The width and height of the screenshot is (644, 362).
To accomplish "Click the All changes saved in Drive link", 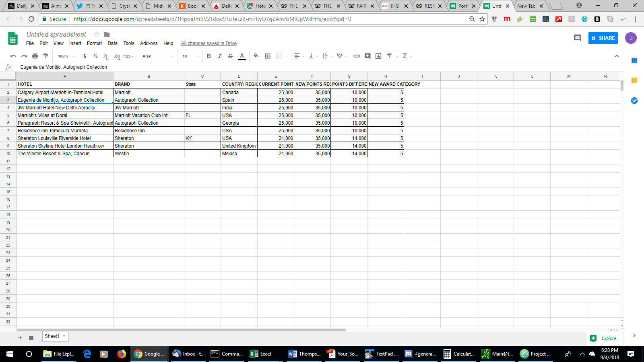I will pyautogui.click(x=208, y=43).
